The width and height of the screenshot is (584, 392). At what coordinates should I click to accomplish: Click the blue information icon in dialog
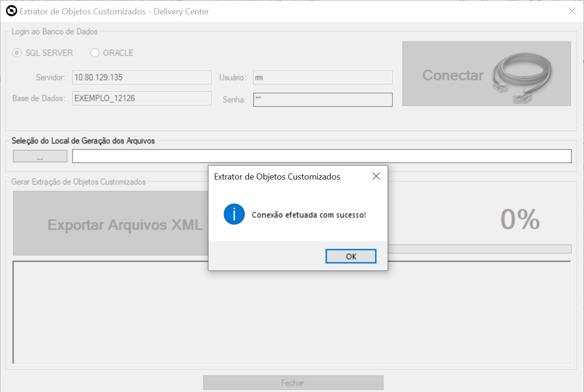pos(234,214)
